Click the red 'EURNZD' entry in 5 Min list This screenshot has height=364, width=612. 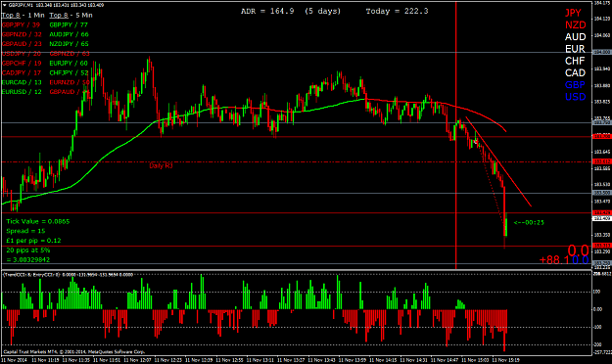click(70, 82)
